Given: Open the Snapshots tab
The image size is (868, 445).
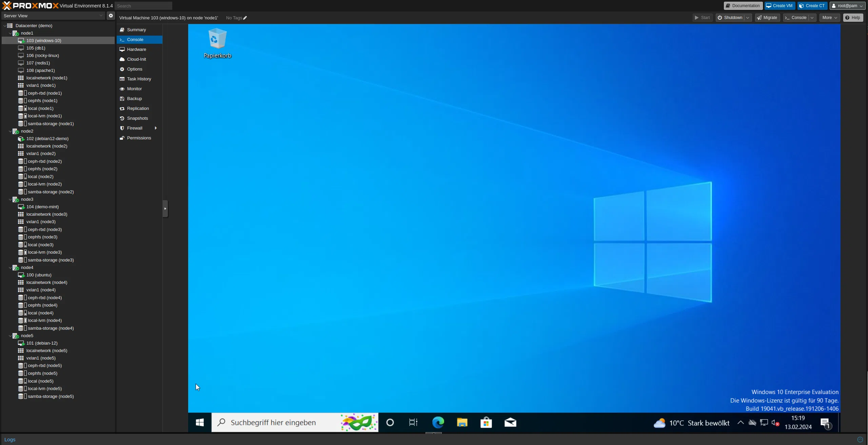Looking at the screenshot, I should pos(137,118).
